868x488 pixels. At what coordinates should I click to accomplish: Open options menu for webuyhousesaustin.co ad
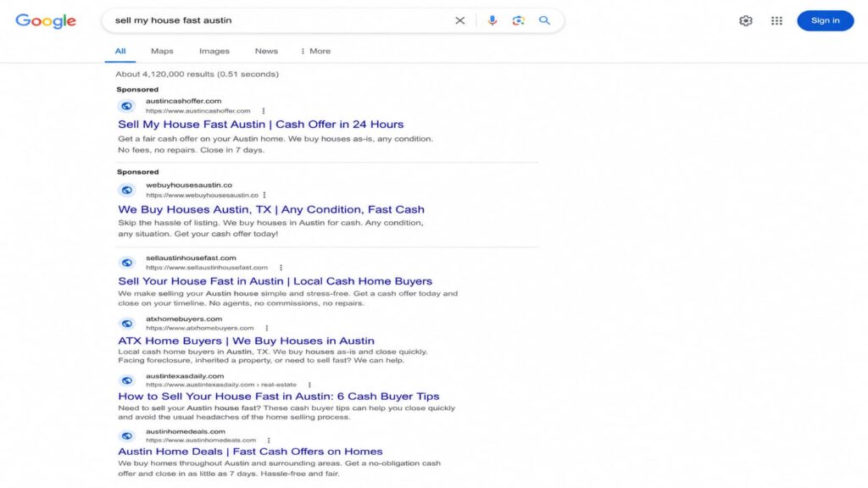tap(264, 196)
